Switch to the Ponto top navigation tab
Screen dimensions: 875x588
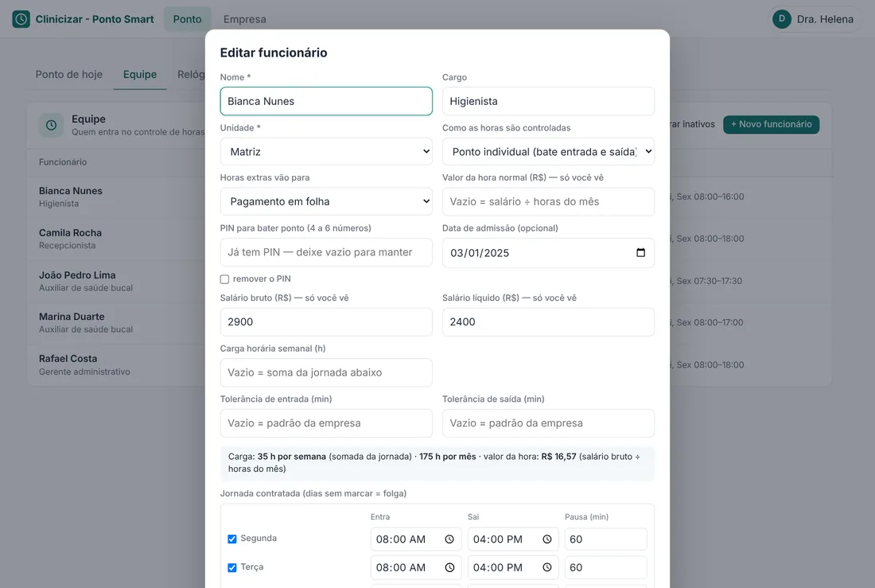pos(187,19)
